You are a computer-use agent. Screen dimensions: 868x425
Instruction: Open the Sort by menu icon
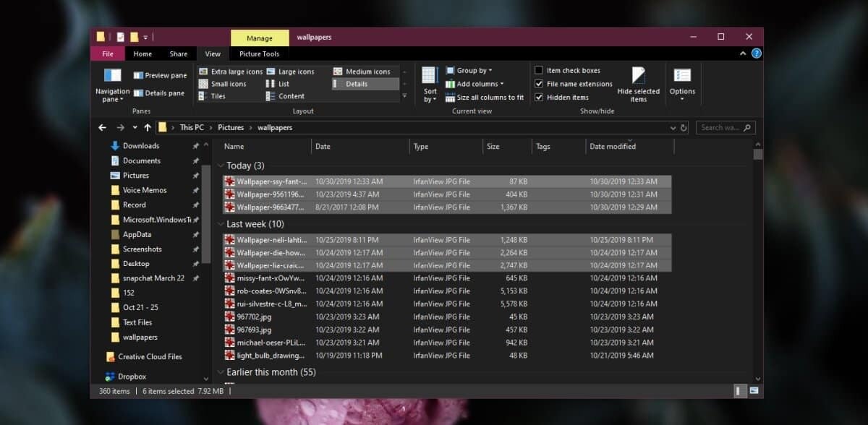pos(430,80)
